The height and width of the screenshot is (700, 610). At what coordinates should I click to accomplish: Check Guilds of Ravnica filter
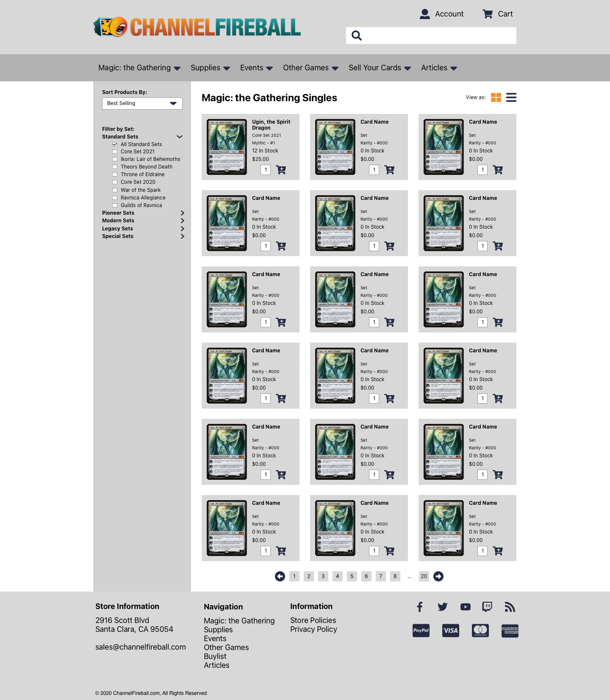pos(115,205)
